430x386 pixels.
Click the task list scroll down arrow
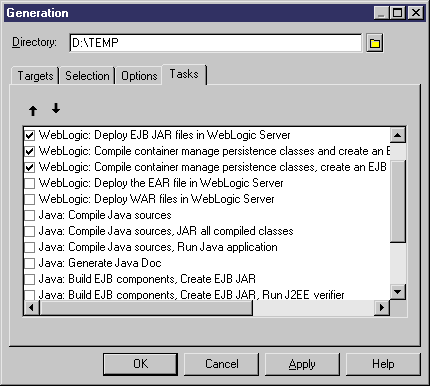397,292
